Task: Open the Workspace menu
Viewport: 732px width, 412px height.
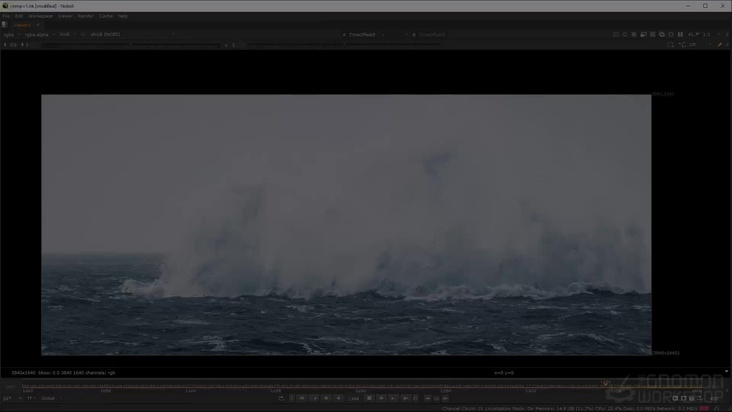Action: (x=40, y=16)
